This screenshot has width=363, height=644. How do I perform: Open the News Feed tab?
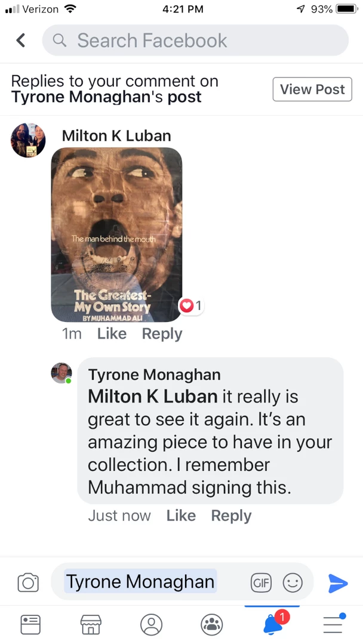[30, 624]
